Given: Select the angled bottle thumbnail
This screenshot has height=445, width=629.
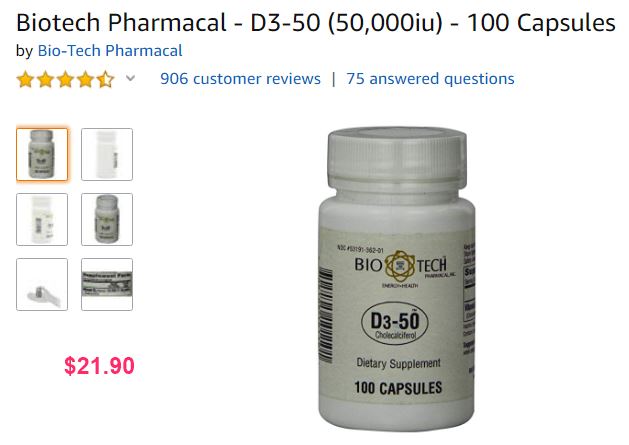Looking at the screenshot, I should 107,219.
